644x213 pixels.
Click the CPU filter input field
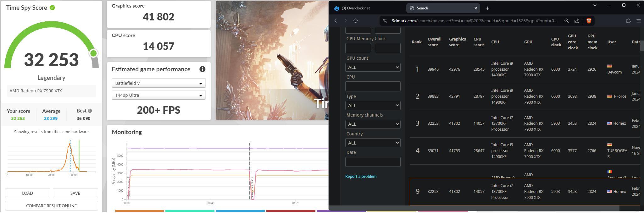(x=373, y=86)
